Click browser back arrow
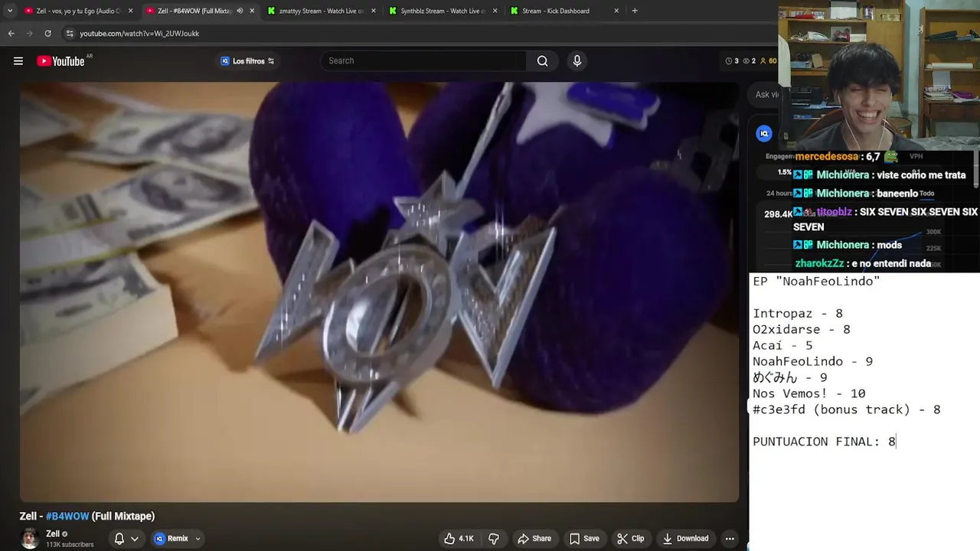 [11, 34]
